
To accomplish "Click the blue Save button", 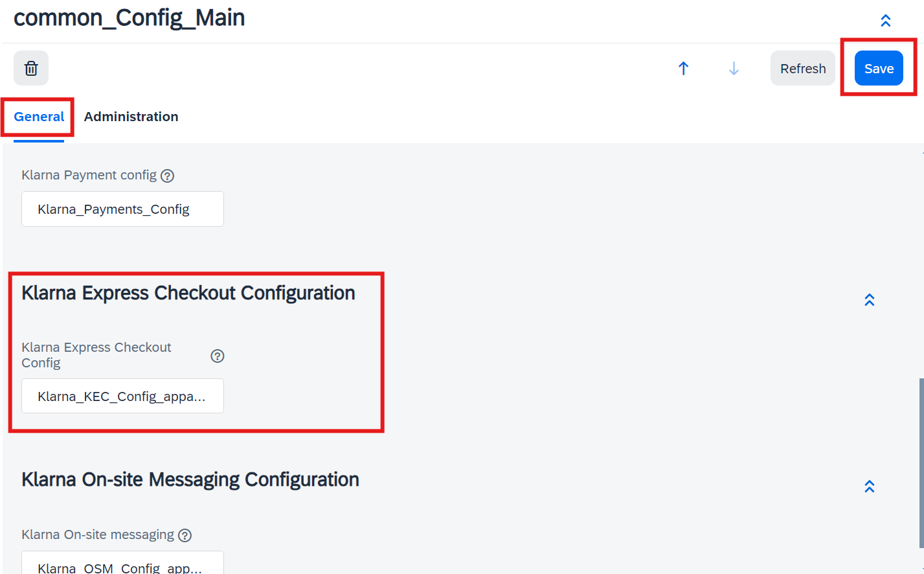I will pos(879,68).
